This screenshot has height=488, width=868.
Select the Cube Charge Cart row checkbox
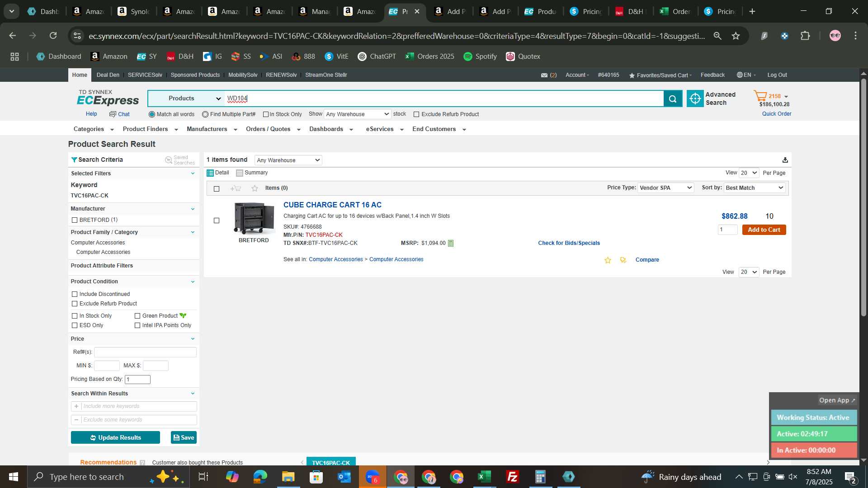click(217, 221)
